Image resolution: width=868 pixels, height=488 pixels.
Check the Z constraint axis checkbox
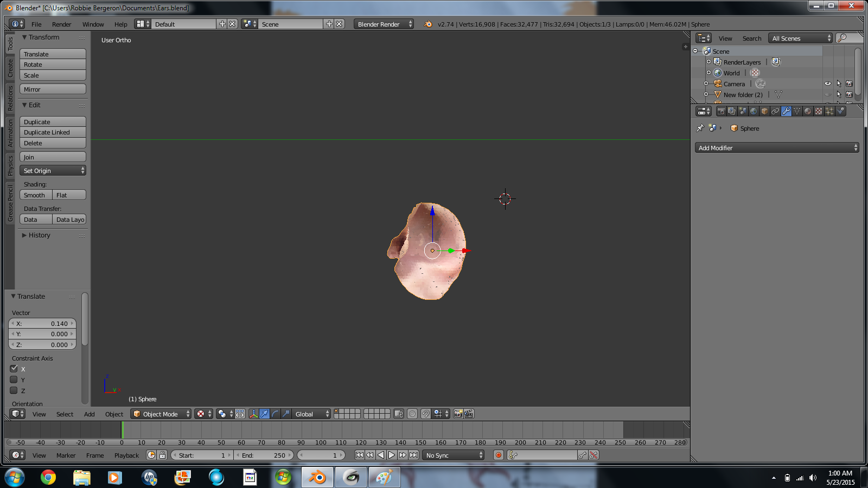tap(14, 390)
